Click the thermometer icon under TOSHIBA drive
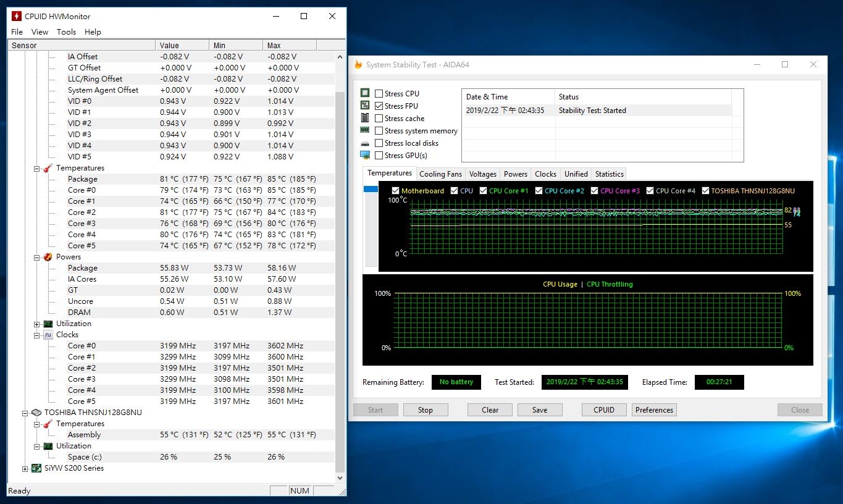The width and height of the screenshot is (843, 504). tap(48, 424)
